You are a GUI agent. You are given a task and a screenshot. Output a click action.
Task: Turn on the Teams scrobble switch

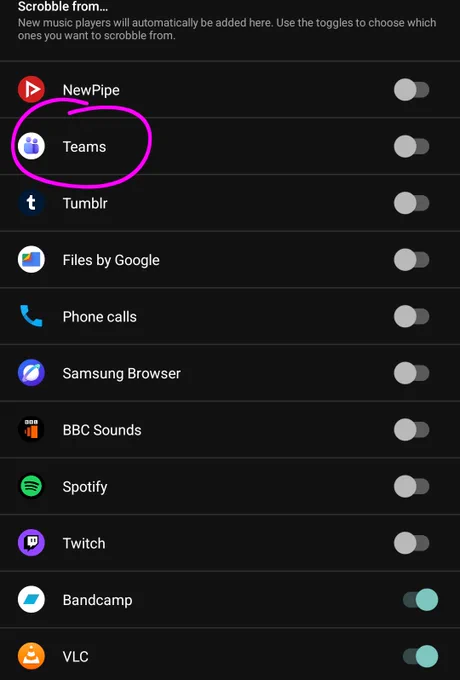411,147
